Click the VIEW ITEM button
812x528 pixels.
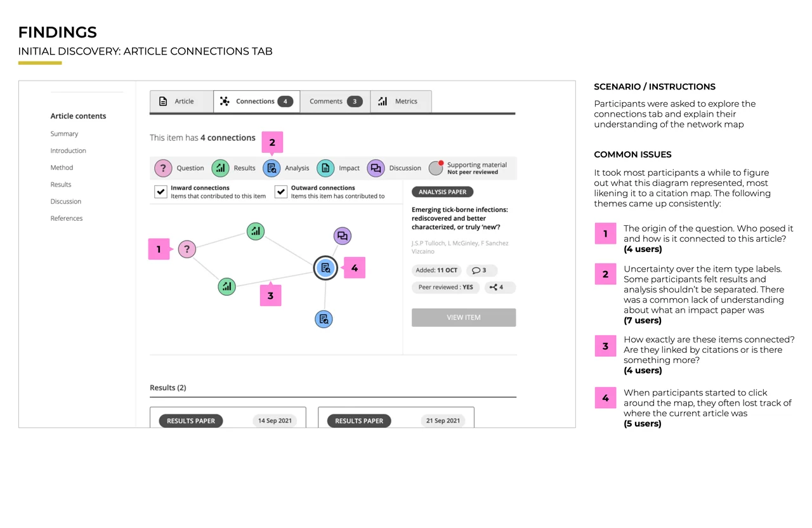click(x=464, y=317)
